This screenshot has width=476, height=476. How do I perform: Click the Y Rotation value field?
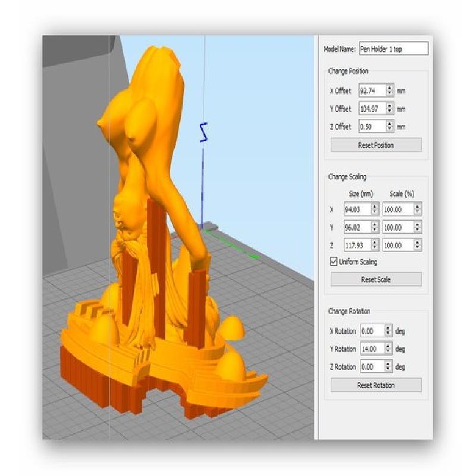[372, 349]
